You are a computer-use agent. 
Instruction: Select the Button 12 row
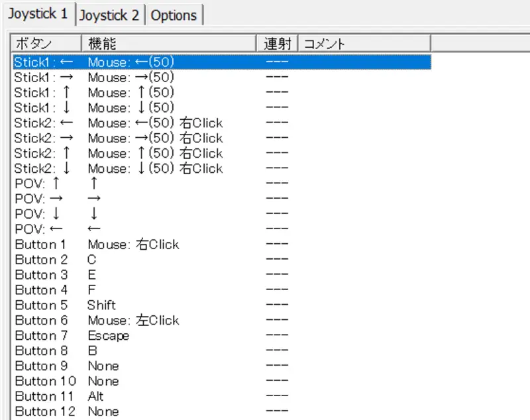click(x=222, y=411)
